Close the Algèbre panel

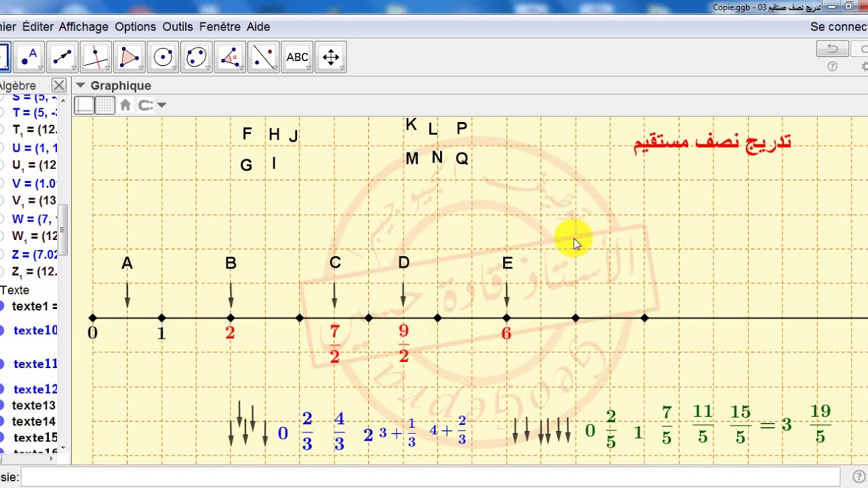[59, 85]
